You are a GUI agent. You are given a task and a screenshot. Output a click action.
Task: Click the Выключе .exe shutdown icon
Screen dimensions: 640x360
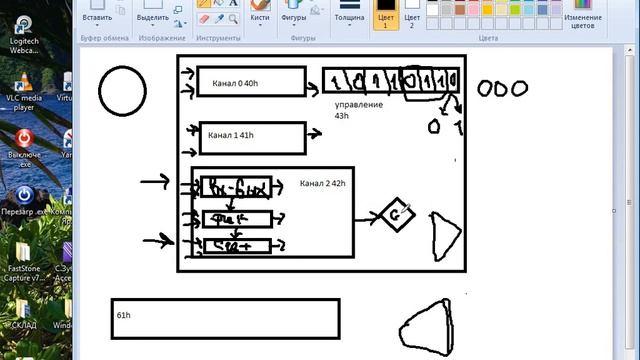coord(24,149)
